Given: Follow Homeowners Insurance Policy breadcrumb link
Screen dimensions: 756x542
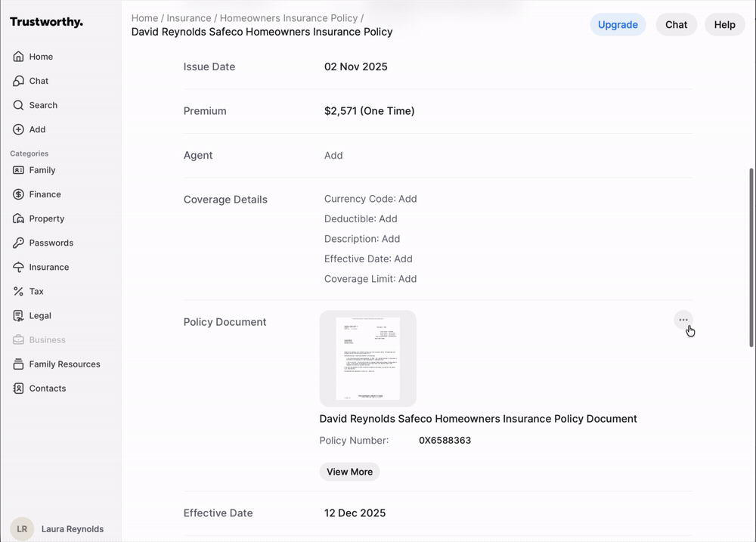Looking at the screenshot, I should 289,18.
